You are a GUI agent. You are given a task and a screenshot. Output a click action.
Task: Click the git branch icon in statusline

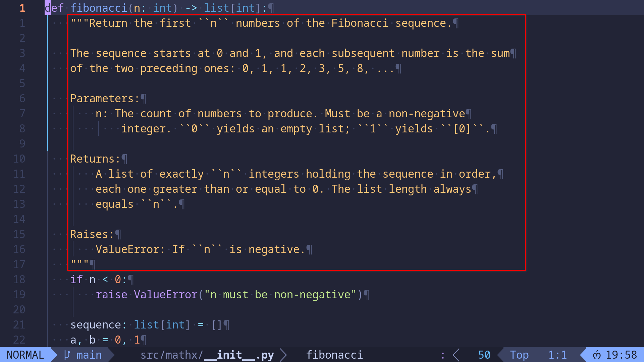[x=67, y=355]
